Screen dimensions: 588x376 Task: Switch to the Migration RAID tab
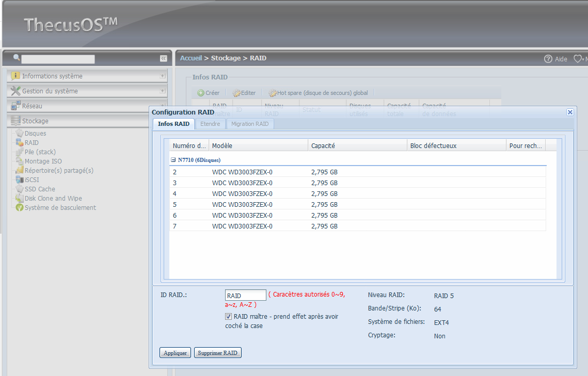tap(250, 124)
